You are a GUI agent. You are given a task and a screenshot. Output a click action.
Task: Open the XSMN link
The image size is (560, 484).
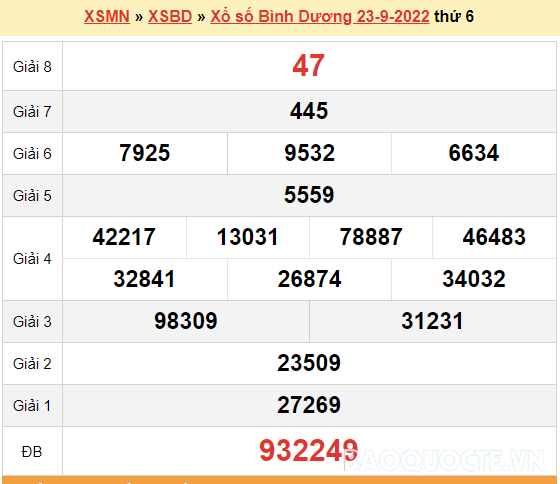[x=107, y=16]
